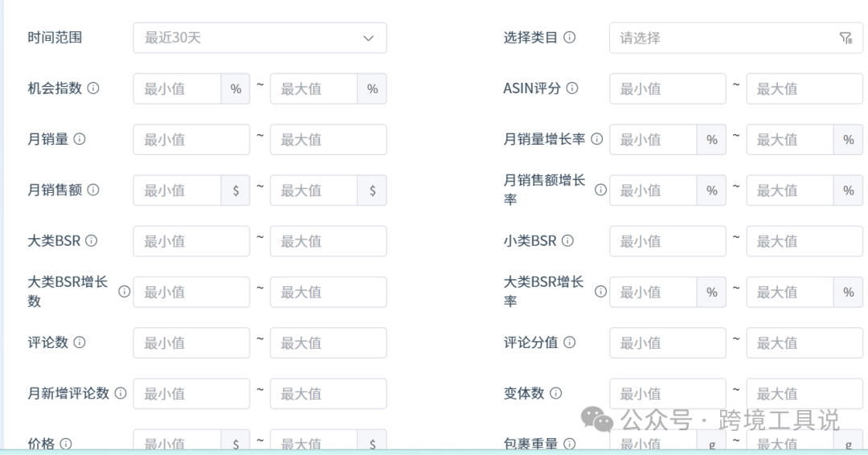Focus the 大类BSR增长率 minimum value field
Screen dimensions: 868x455
(x=653, y=293)
